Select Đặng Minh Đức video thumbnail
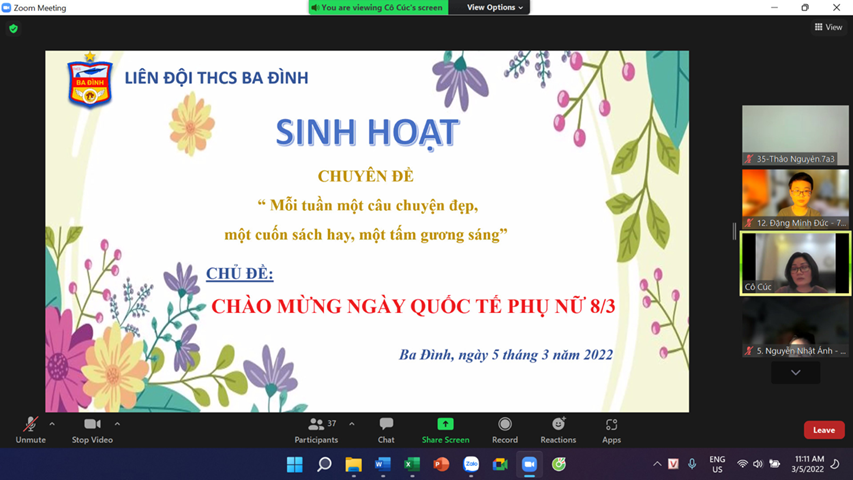 click(x=795, y=199)
